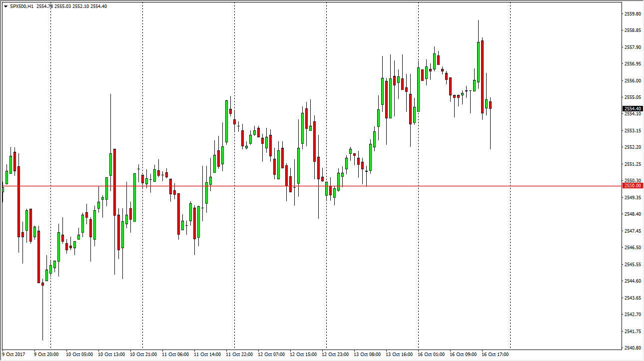The width and height of the screenshot is (644, 361).
Task: Click the black current price tag 2554.40
Action: pos(632,108)
